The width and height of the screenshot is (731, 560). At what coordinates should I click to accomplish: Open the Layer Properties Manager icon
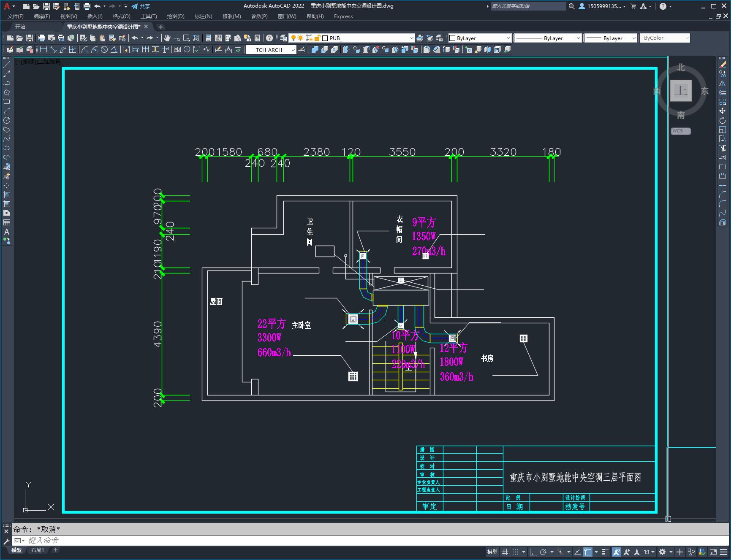point(283,38)
